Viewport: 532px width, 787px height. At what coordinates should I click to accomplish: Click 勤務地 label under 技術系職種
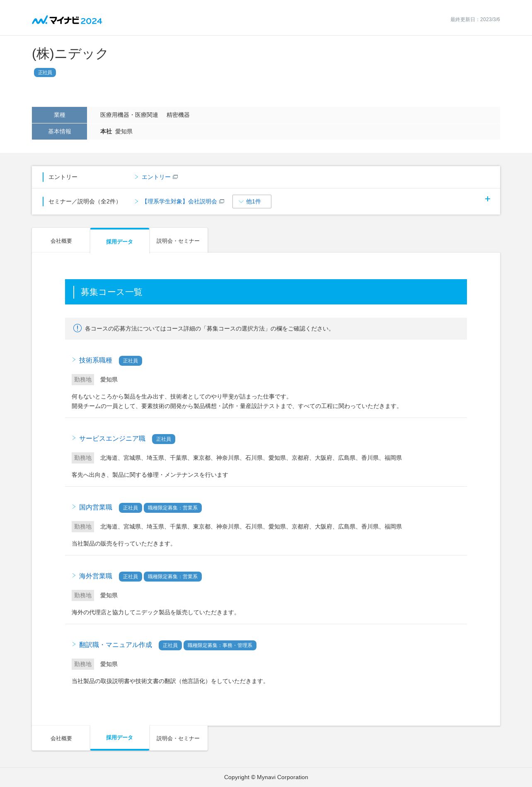[x=83, y=379]
